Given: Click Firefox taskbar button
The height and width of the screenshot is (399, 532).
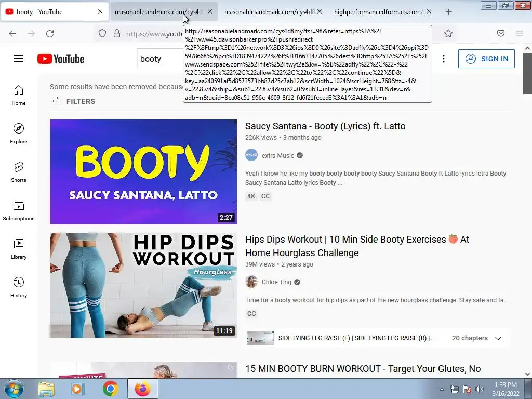Looking at the screenshot, I should click(143, 389).
